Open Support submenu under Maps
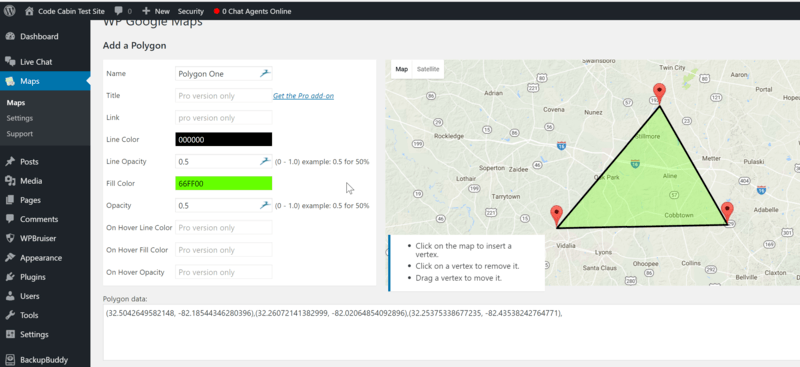The height and width of the screenshot is (367, 800). point(19,134)
